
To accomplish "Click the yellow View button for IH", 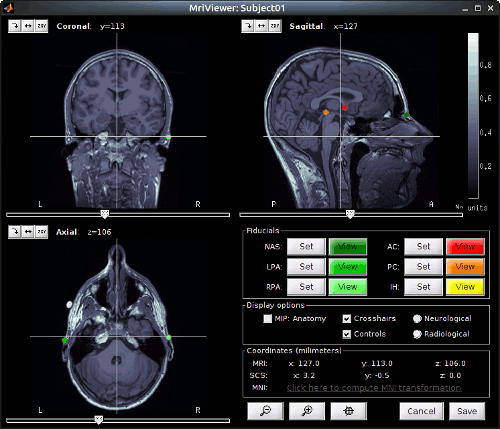I will point(465,287).
